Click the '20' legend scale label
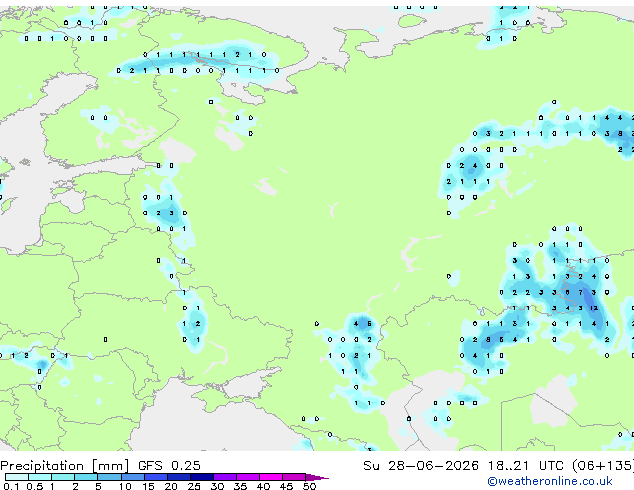 (x=171, y=486)
